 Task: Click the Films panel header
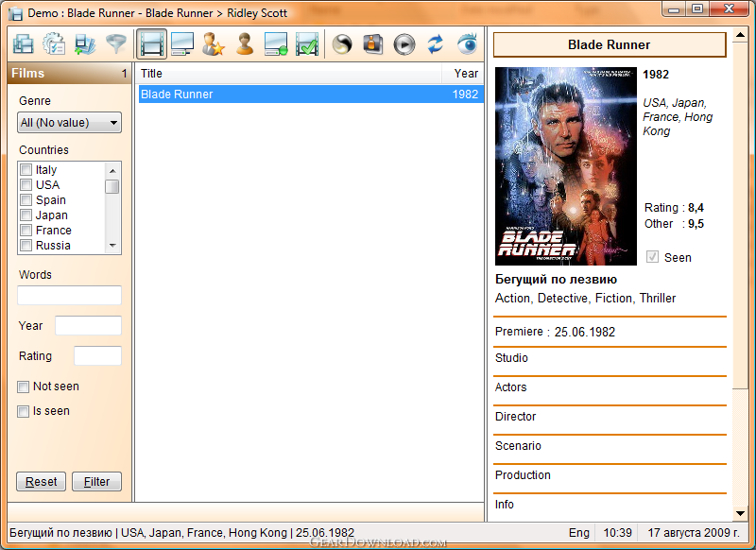[69, 74]
